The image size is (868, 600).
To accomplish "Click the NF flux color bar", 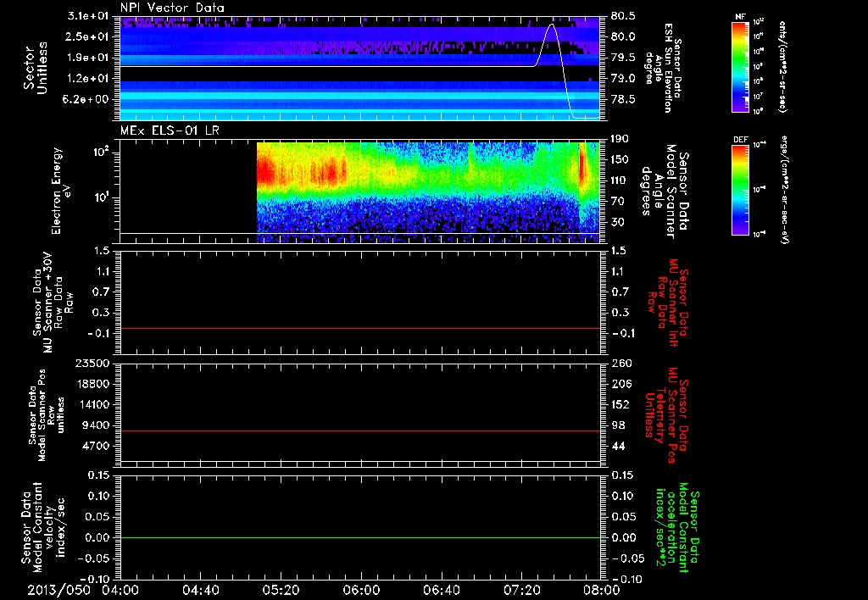I will point(740,66).
